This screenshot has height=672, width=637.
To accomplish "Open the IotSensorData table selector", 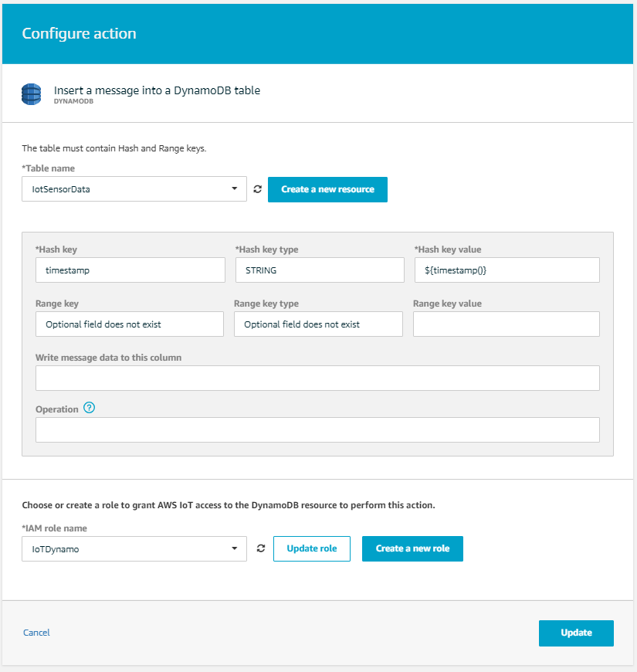I will click(x=124, y=189).
